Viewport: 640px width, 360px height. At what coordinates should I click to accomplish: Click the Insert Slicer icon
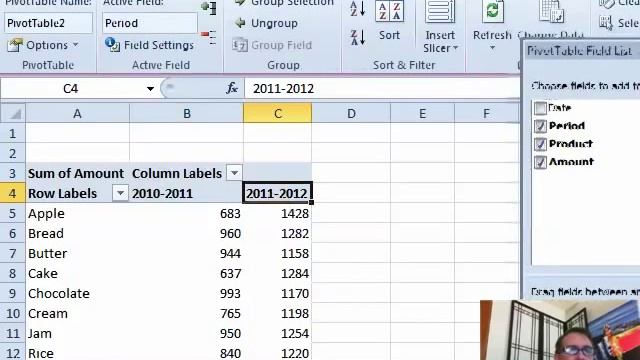(x=440, y=11)
